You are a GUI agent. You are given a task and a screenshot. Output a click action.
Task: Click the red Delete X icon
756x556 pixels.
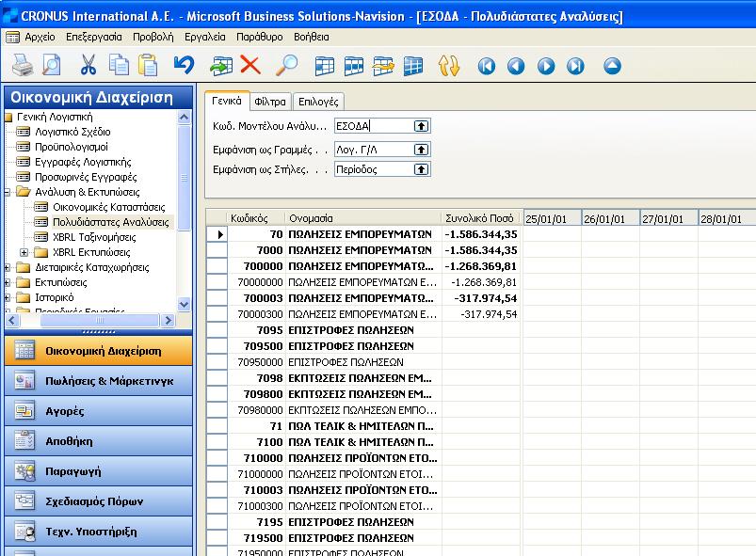pyautogui.click(x=250, y=65)
